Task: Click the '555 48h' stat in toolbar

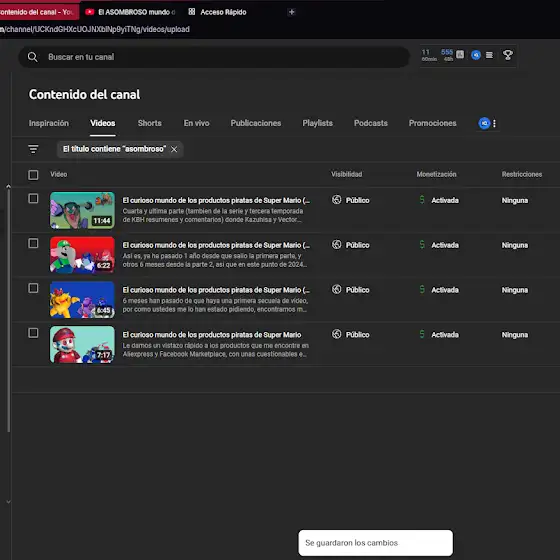Action: coord(447,55)
